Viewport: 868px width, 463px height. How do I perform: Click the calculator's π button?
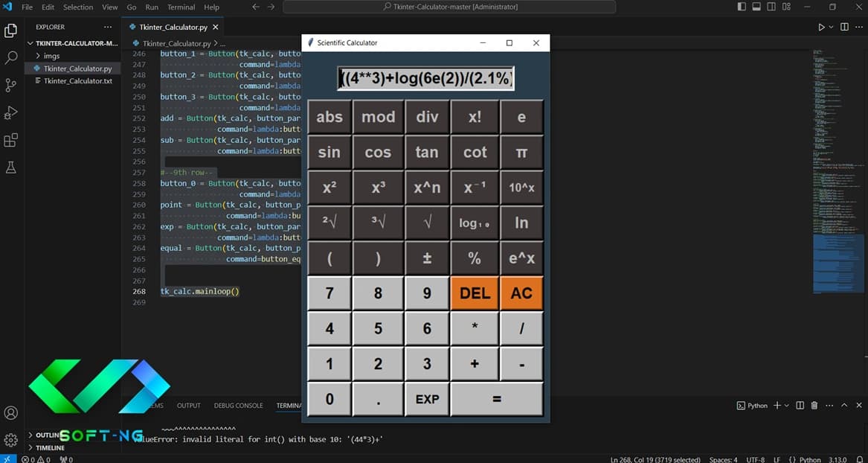[521, 153]
